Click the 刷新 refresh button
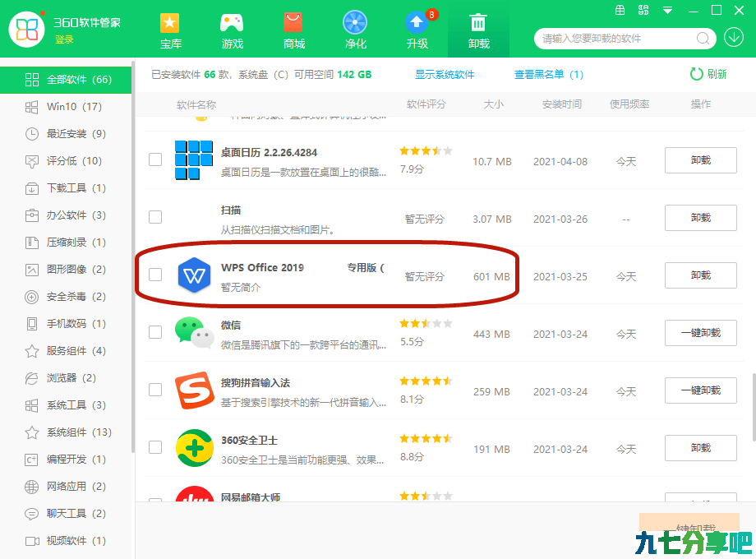756x559 pixels. (x=708, y=74)
